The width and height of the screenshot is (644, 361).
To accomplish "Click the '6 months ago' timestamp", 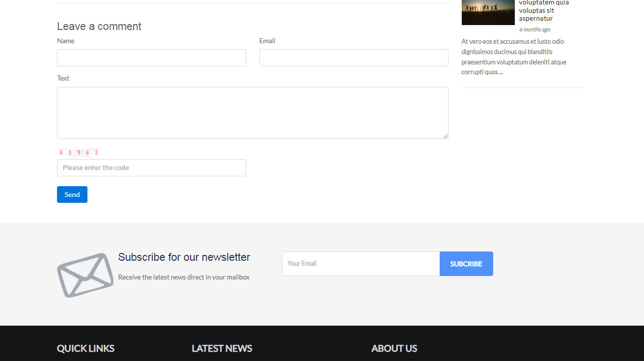I will click(534, 29).
